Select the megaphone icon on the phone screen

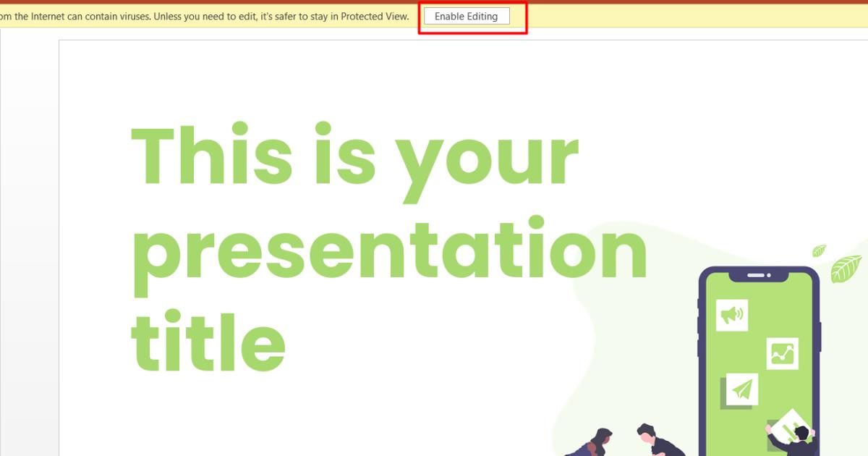732,315
